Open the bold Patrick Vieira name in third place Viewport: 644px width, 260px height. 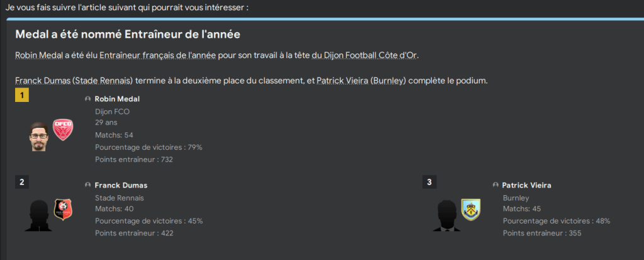(527, 186)
